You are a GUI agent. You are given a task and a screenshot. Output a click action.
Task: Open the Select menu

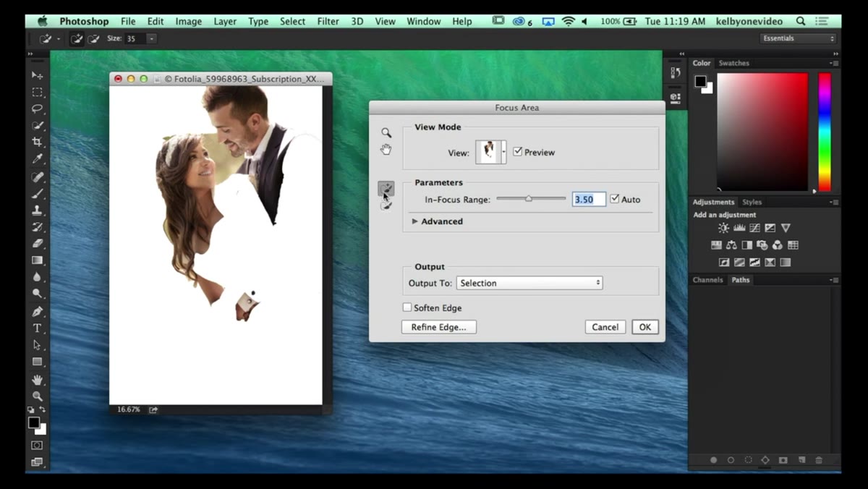pyautogui.click(x=292, y=21)
